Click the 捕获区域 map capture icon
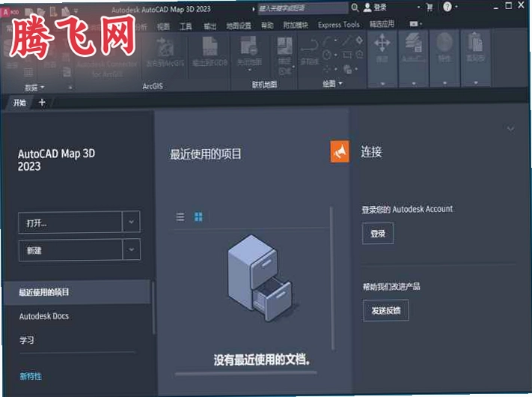532x397 pixels. [x=284, y=46]
